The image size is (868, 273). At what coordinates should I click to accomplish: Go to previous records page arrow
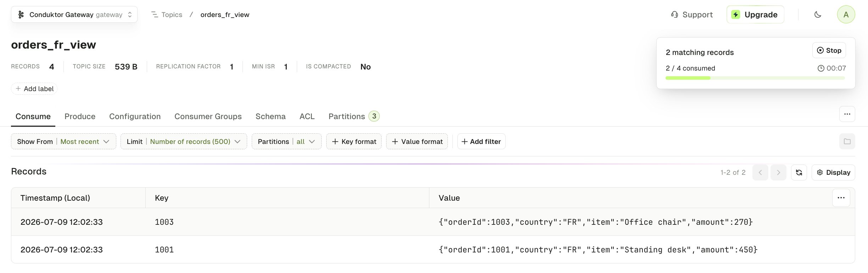click(x=760, y=172)
